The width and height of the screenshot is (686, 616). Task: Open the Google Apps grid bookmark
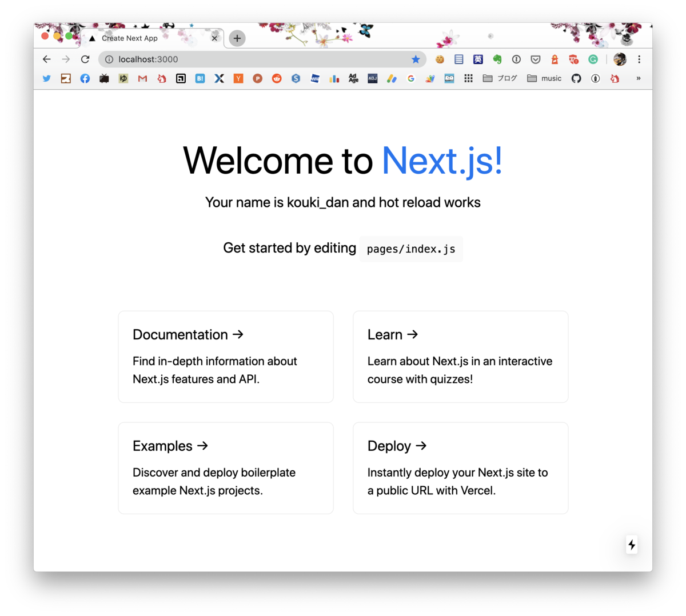[x=468, y=78]
